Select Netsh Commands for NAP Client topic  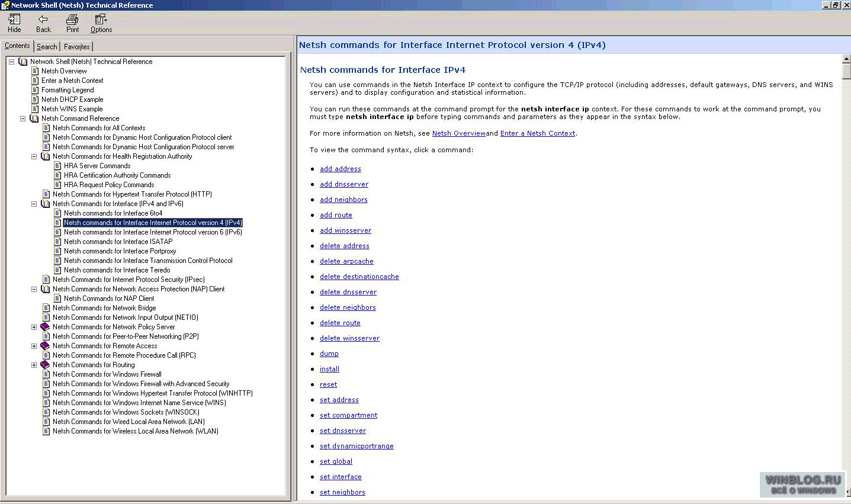(x=109, y=298)
